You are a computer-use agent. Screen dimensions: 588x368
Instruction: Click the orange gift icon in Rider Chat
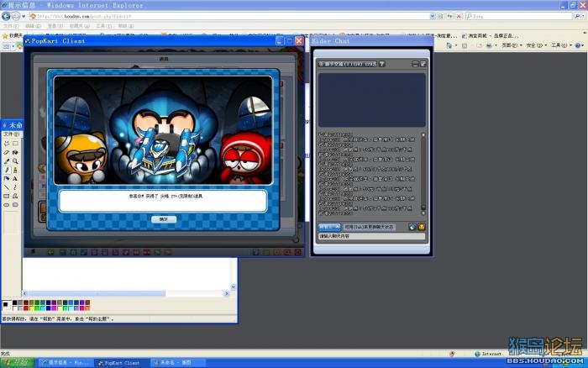pyautogui.click(x=422, y=227)
